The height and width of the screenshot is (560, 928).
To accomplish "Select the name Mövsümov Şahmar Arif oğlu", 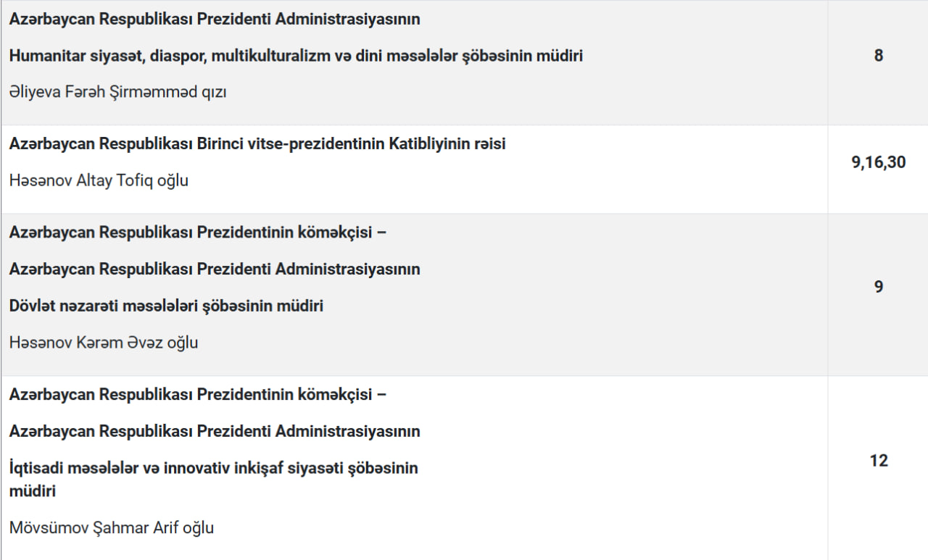I will [112, 527].
